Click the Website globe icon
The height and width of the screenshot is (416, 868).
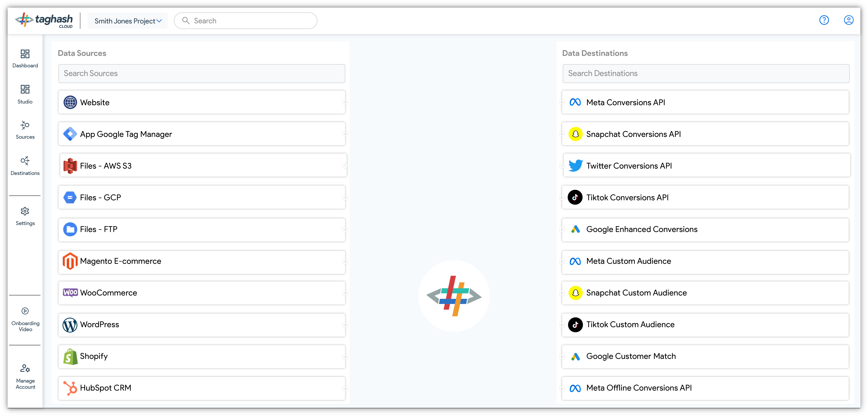(70, 102)
